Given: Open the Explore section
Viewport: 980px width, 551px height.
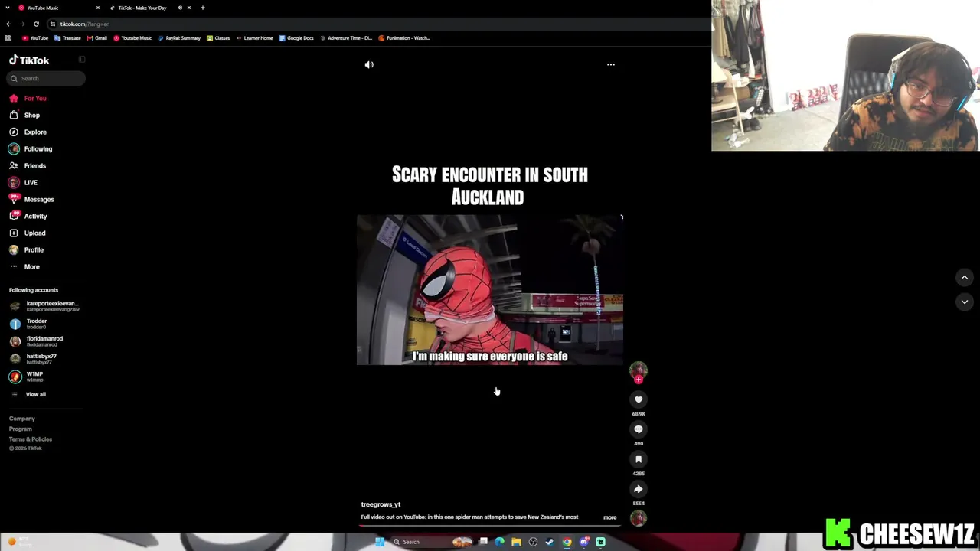Looking at the screenshot, I should pos(28,132).
